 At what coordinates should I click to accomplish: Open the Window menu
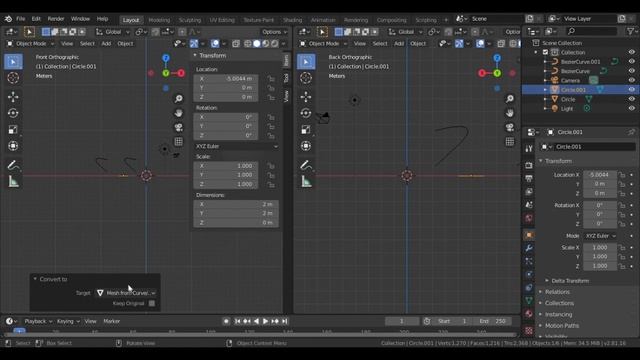(x=80, y=19)
